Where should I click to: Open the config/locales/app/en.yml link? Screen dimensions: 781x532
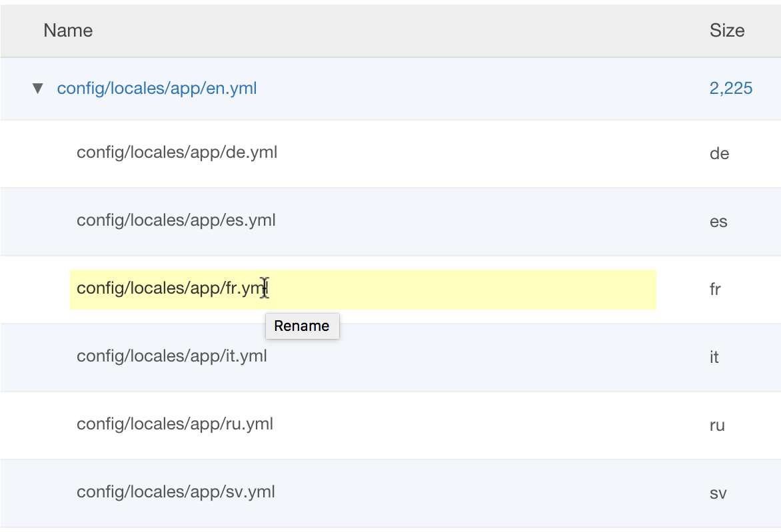click(157, 88)
